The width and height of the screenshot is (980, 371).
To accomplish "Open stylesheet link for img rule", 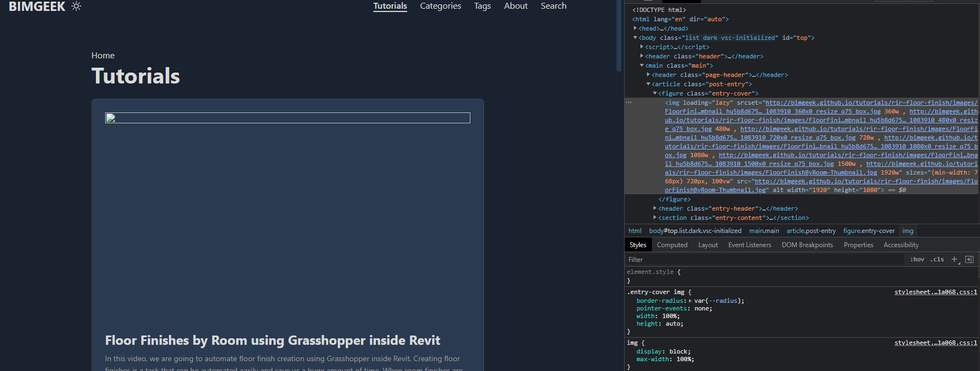I will (x=935, y=343).
